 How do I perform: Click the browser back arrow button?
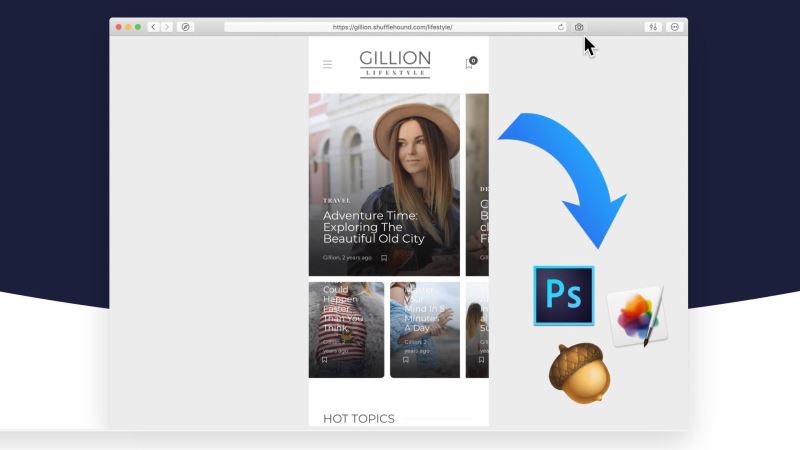(x=153, y=27)
